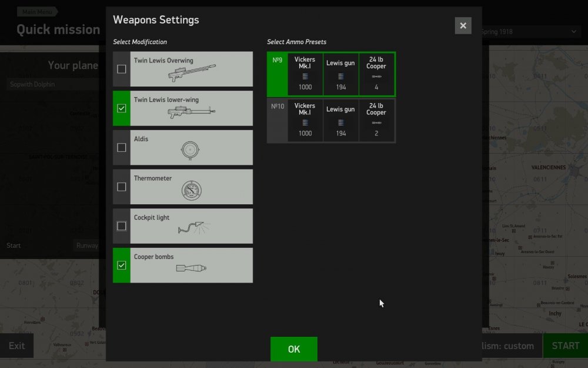Click the Select Modification heading
588x368 pixels.
(140, 42)
